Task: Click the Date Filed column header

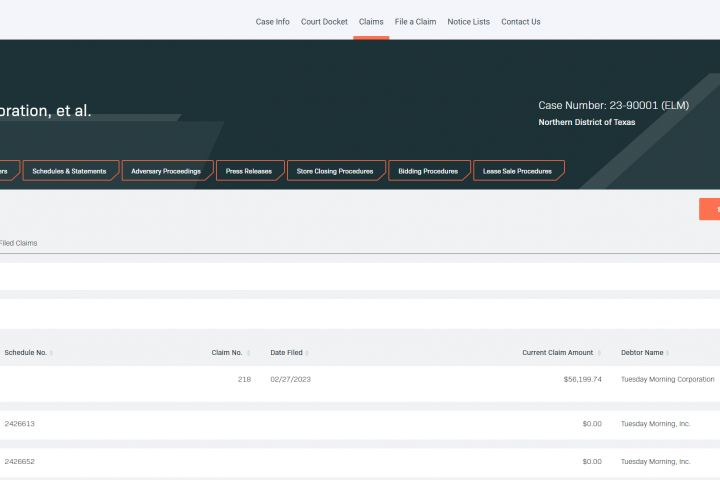Action: pos(287,352)
